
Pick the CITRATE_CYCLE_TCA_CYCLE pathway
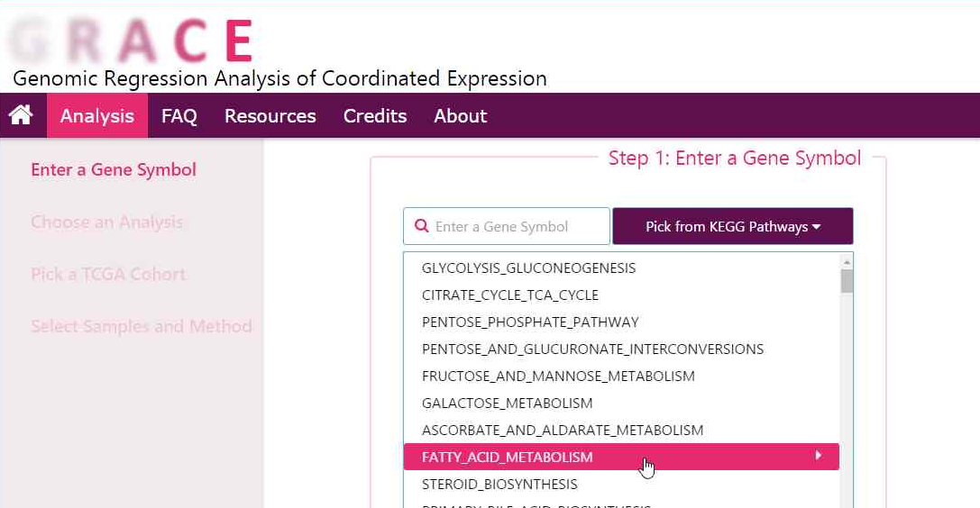(x=509, y=295)
